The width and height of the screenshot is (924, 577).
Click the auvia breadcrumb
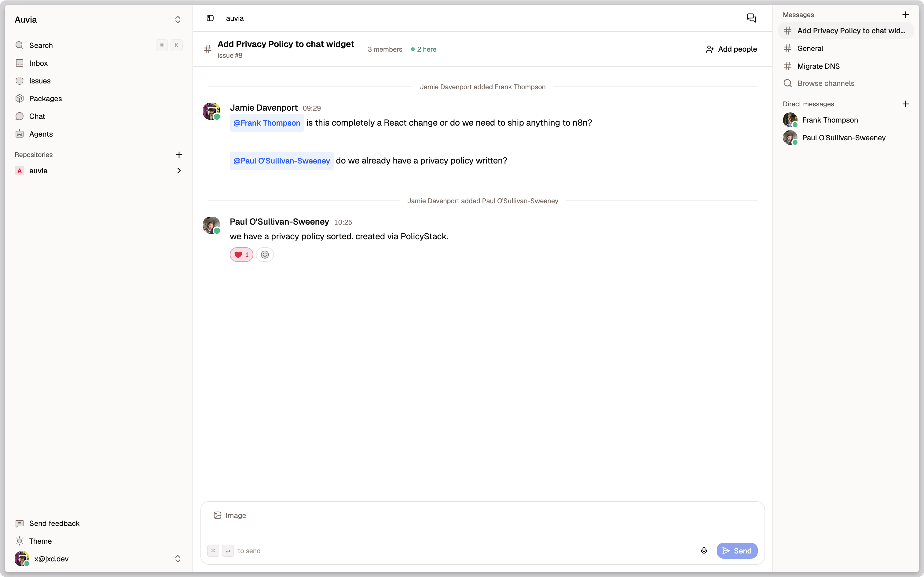click(235, 18)
